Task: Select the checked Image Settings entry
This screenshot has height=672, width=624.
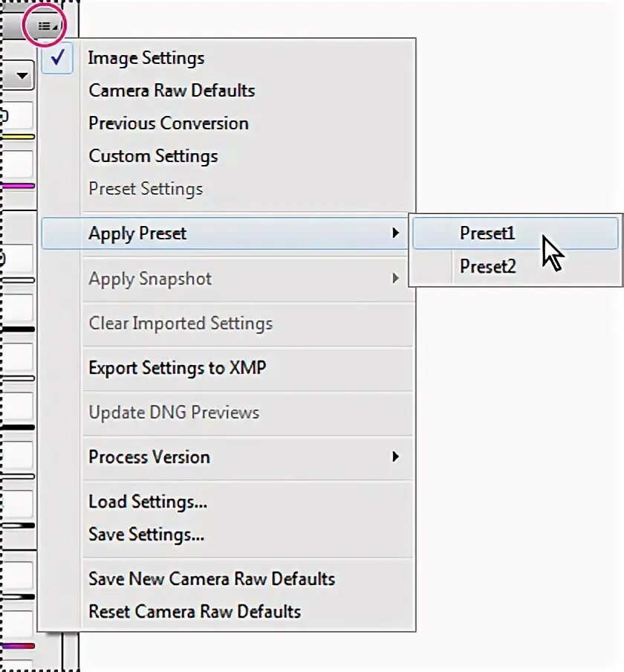Action: [146, 58]
